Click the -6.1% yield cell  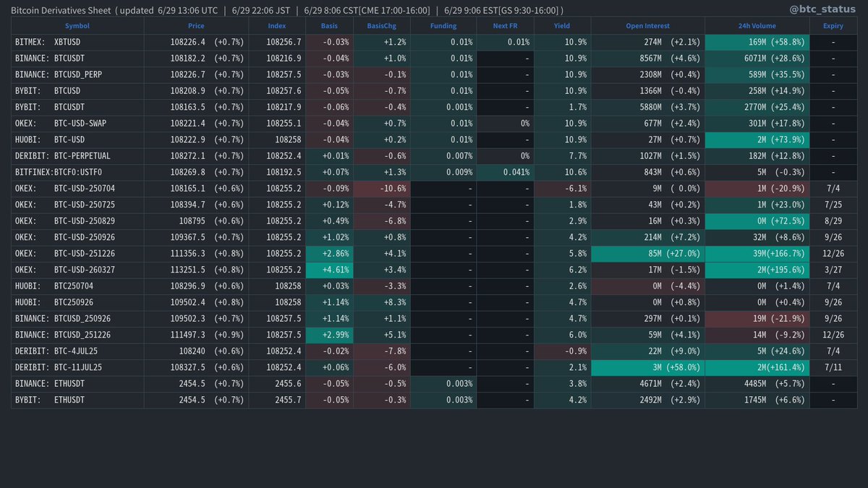tap(562, 189)
